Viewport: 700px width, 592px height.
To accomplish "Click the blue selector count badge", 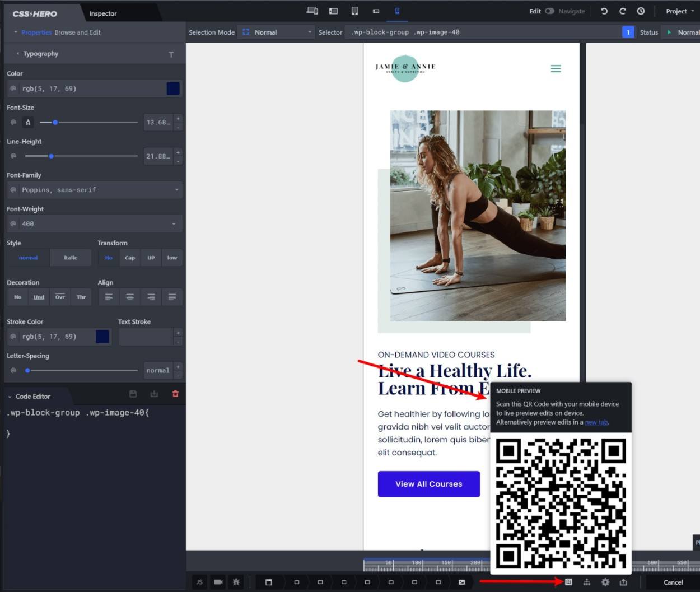I will click(x=628, y=32).
